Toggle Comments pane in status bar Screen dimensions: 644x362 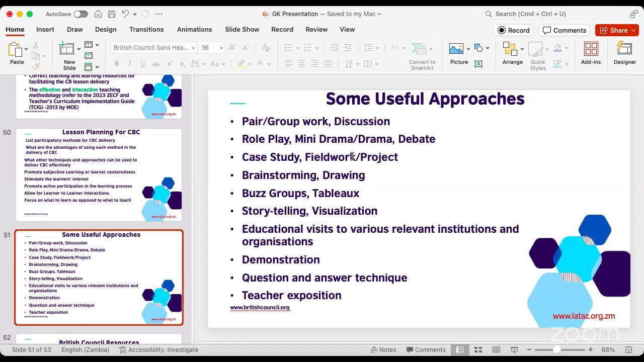pos(425,349)
